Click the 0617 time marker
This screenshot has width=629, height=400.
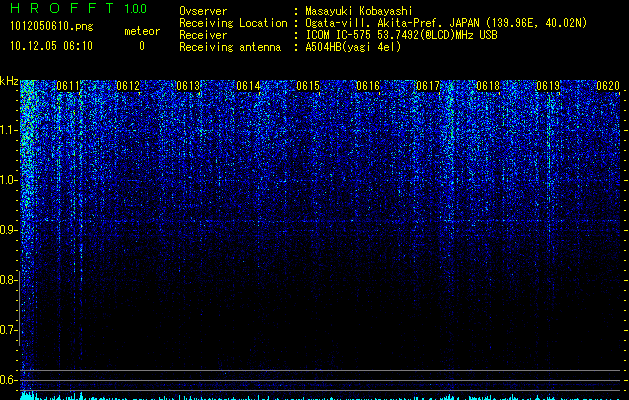[x=428, y=86]
